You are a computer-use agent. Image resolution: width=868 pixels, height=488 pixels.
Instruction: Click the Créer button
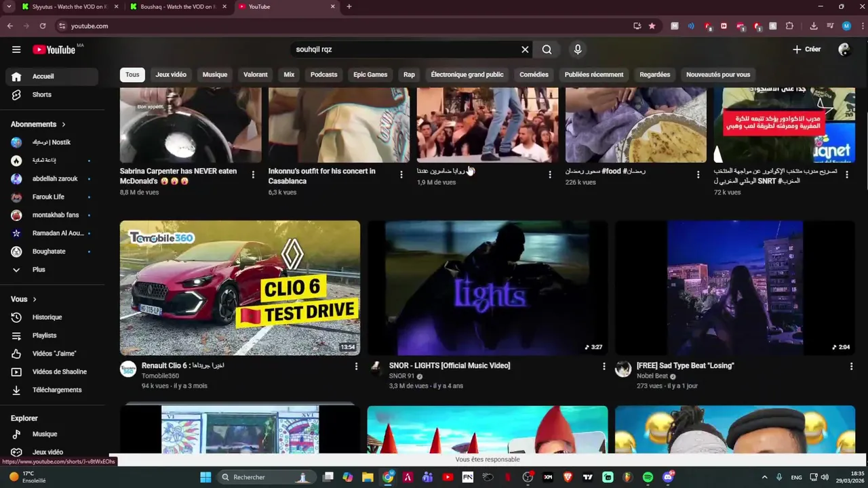[x=807, y=49]
